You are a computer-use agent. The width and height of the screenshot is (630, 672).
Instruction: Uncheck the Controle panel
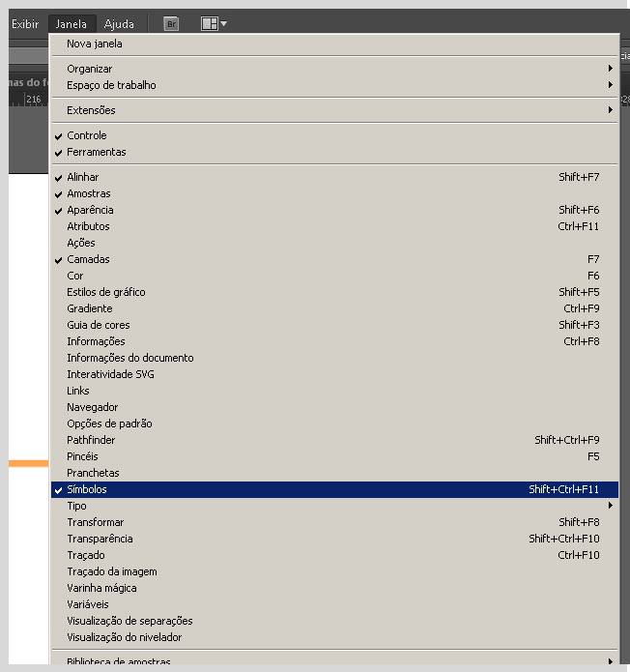[x=335, y=135]
